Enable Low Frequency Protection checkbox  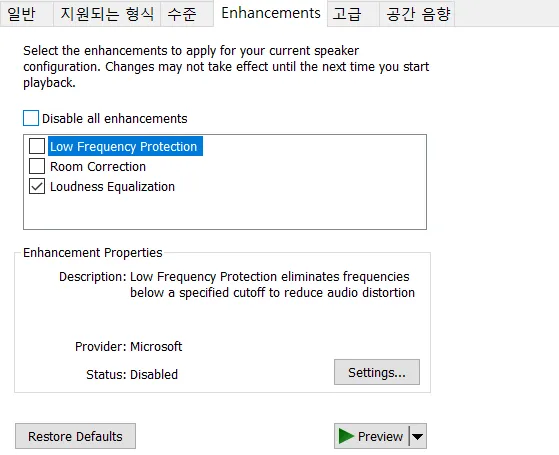(37, 146)
